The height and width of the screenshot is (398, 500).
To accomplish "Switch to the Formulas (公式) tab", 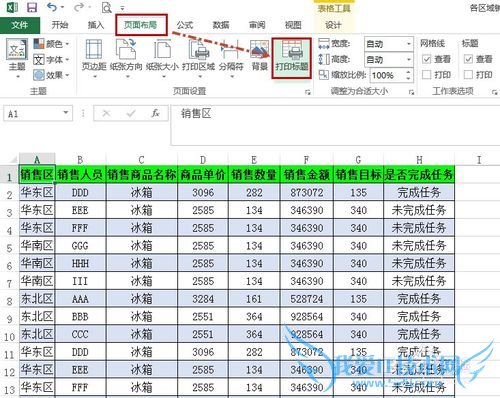I will [185, 25].
